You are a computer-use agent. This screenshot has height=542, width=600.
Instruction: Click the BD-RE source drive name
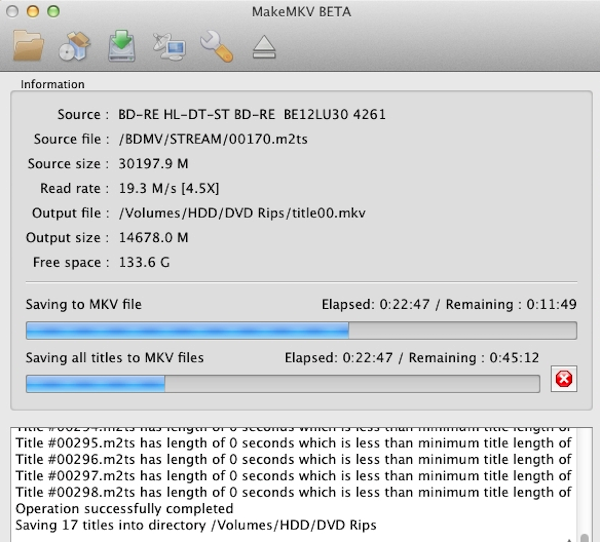252,114
